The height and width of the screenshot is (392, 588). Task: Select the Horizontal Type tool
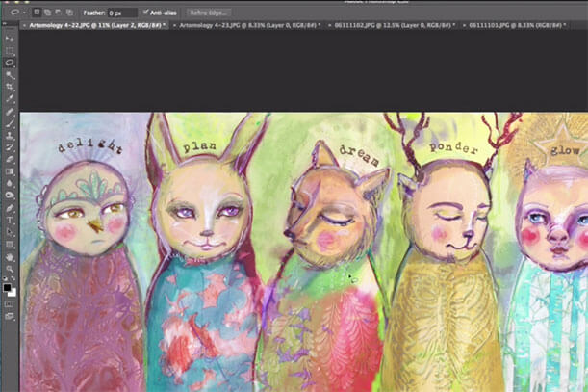click(x=10, y=220)
